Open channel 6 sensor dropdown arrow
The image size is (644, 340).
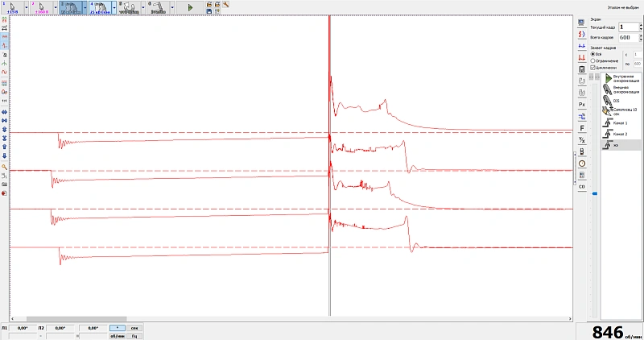[172, 7]
